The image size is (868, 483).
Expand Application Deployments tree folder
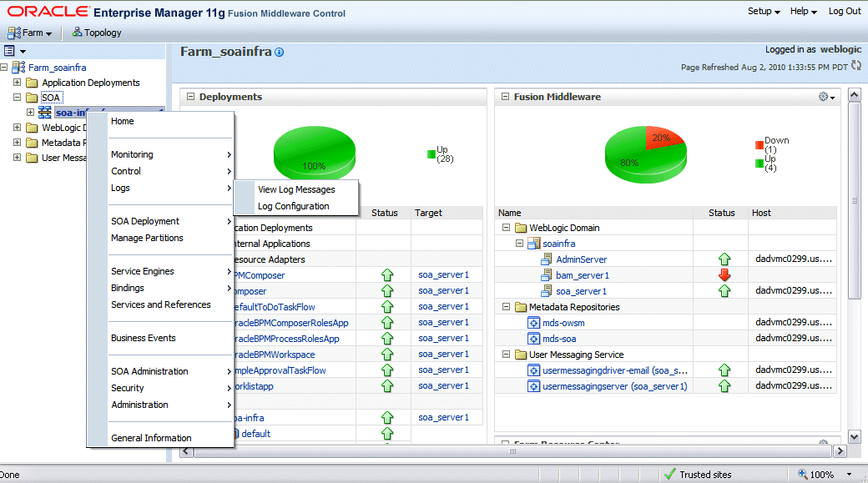tap(18, 82)
